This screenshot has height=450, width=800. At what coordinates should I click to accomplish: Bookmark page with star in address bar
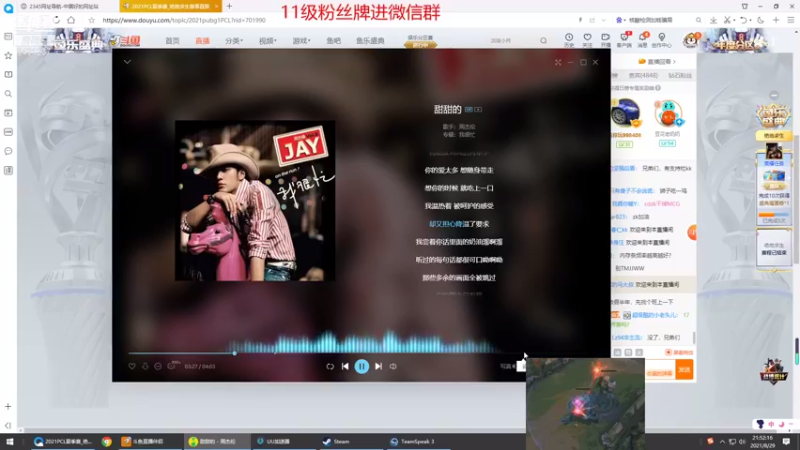[x=91, y=20]
